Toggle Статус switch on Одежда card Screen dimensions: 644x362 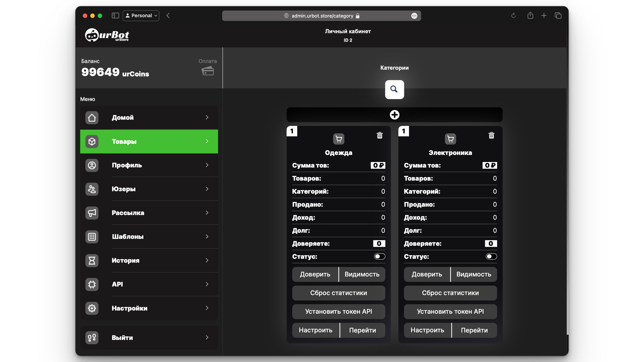coord(379,256)
